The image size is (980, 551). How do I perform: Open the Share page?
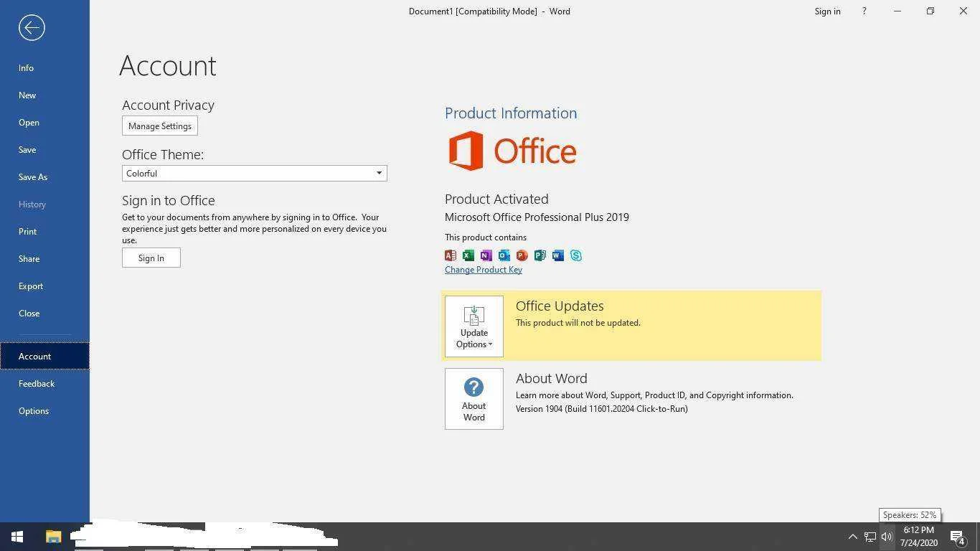(29, 259)
